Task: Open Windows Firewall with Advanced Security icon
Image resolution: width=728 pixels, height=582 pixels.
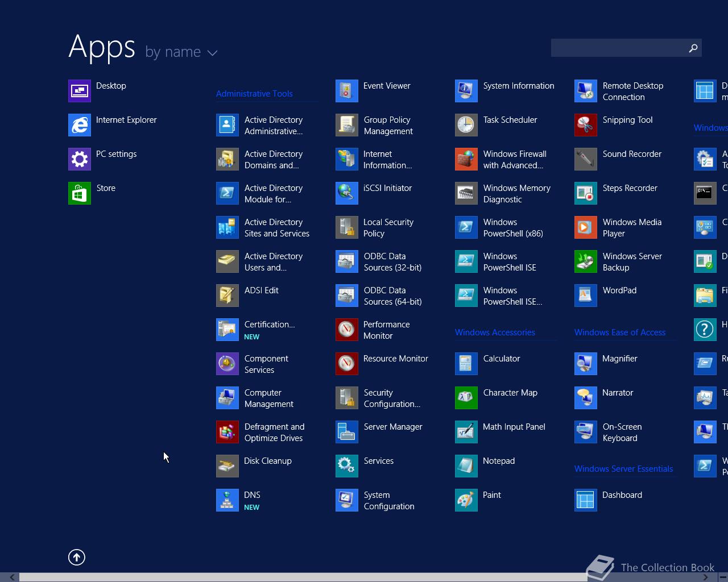Action: point(466,159)
